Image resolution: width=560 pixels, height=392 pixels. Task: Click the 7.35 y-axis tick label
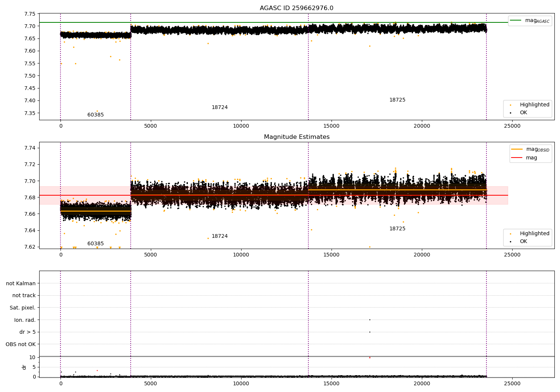coord(29,113)
